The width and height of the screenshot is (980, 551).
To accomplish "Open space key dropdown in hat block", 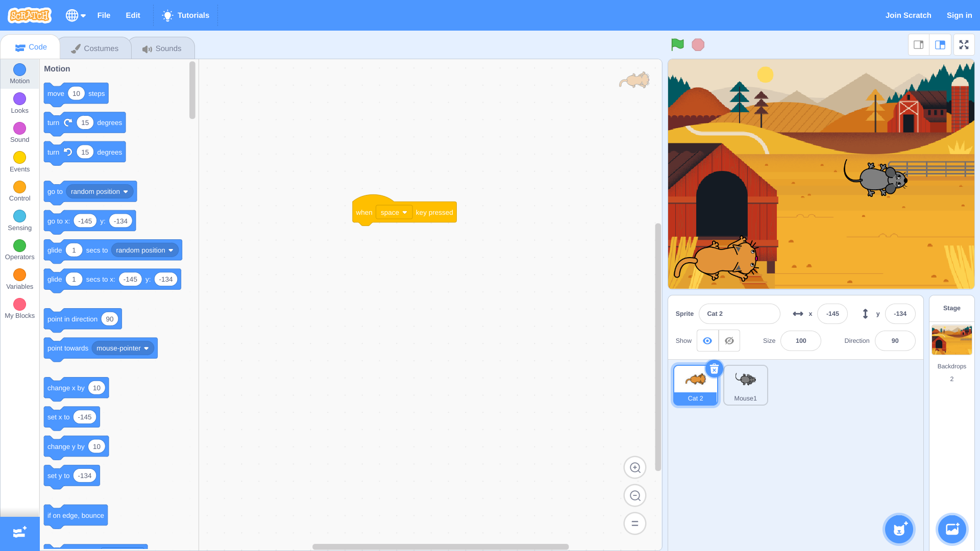I will click(x=394, y=212).
